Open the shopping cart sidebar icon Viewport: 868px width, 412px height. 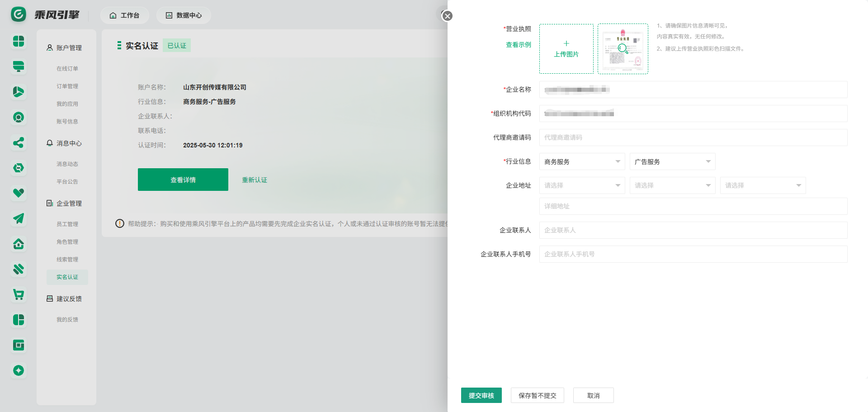(x=19, y=295)
